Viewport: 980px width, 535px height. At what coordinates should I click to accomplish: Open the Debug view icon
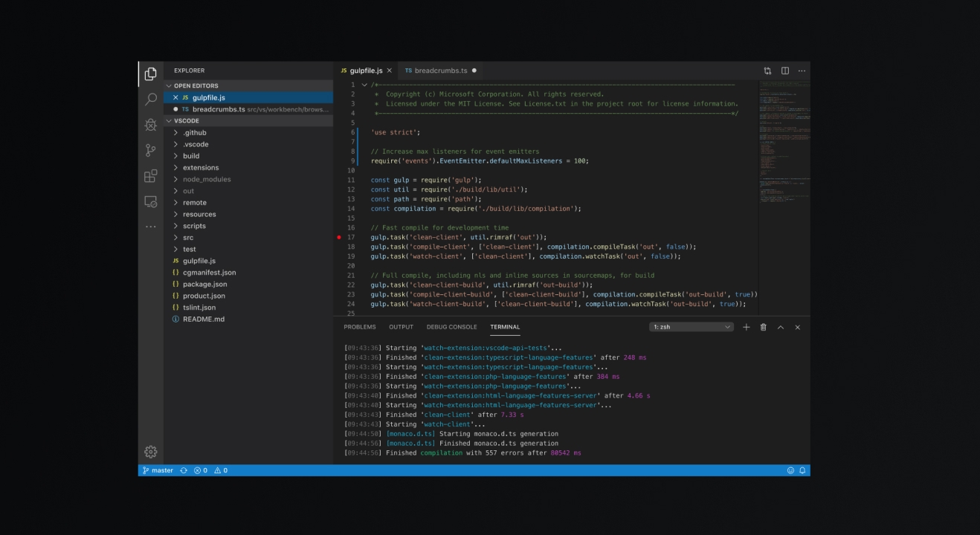[151, 124]
